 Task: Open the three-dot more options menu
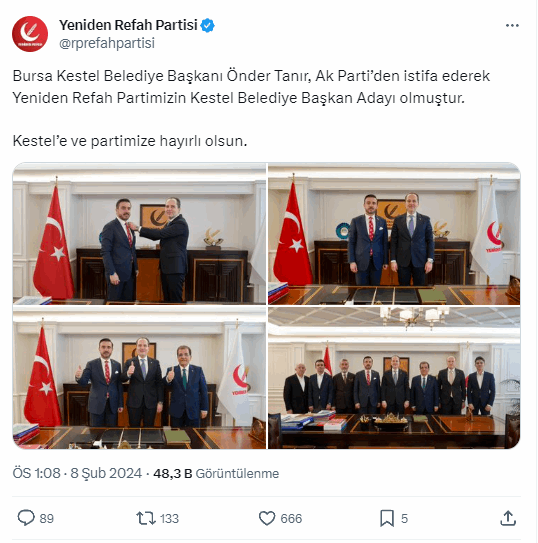(512, 26)
